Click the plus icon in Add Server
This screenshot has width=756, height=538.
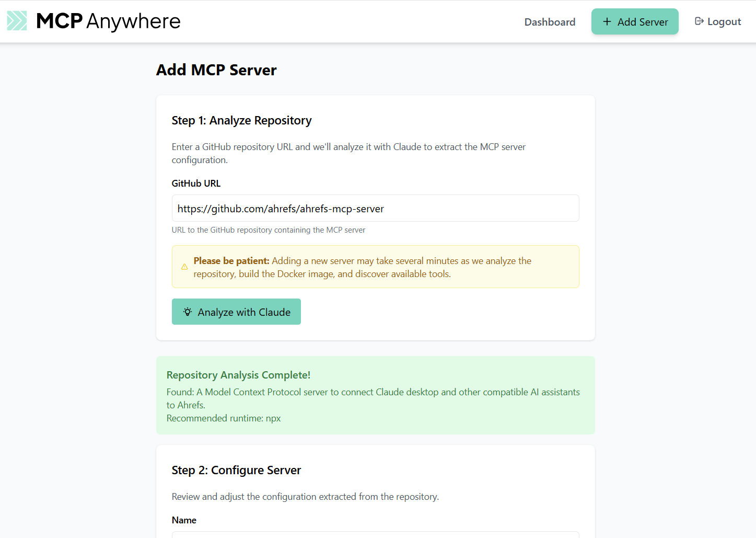(607, 21)
